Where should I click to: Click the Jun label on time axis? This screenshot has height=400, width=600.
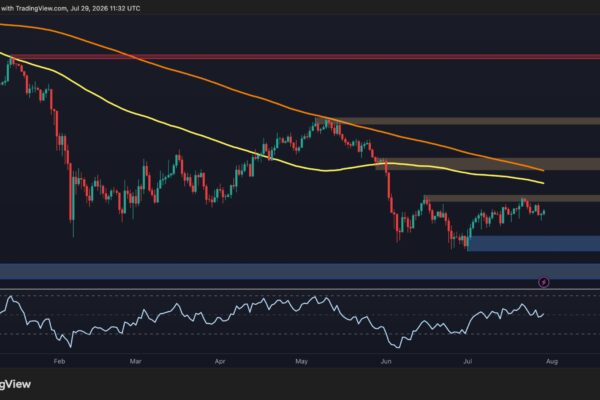coord(386,361)
